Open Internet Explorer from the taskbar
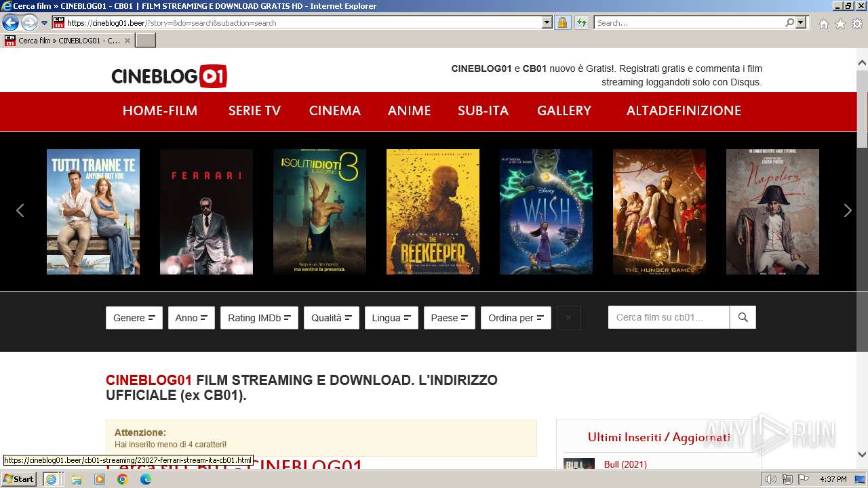 (51, 479)
